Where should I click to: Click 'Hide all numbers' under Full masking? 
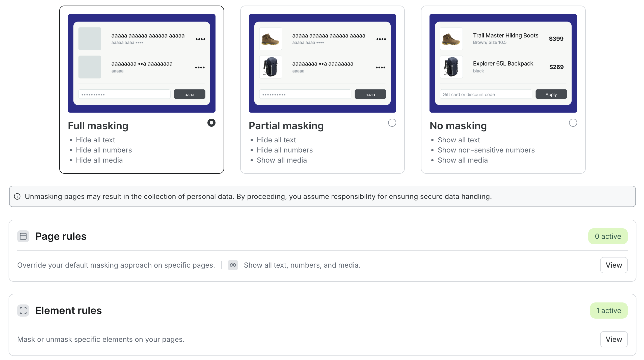point(104,150)
